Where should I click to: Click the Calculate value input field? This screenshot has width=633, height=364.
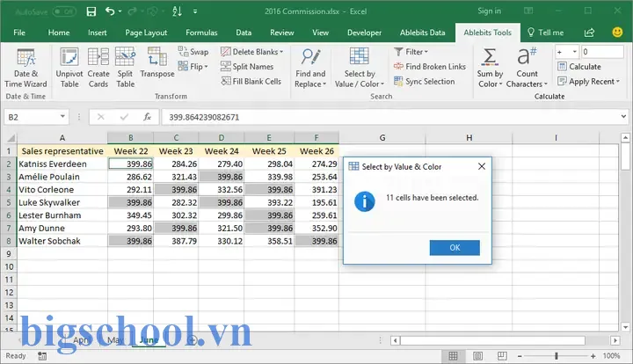point(602,52)
